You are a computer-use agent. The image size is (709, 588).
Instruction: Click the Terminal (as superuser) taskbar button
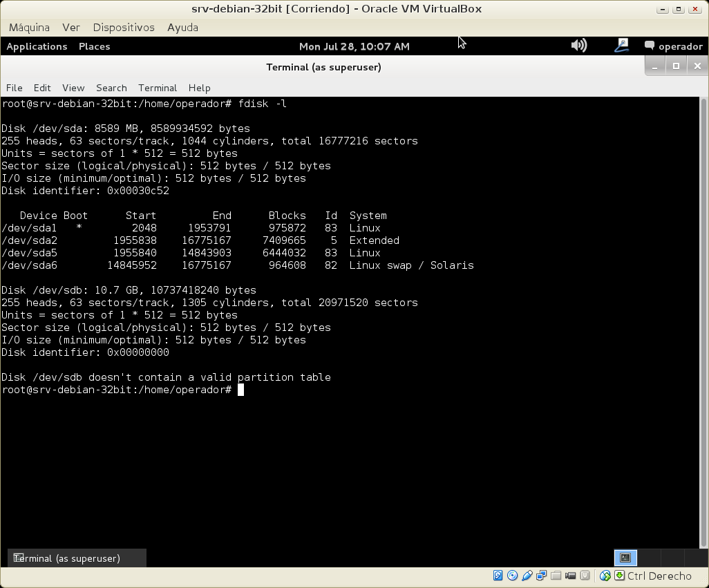pyautogui.click(x=77, y=558)
